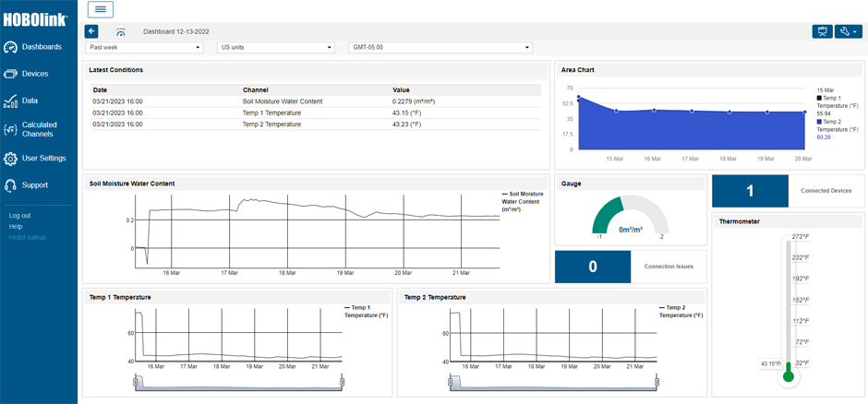Click the Dashboard 12-13-2022 title
Viewport: 868px width, 404px height.
[176, 32]
